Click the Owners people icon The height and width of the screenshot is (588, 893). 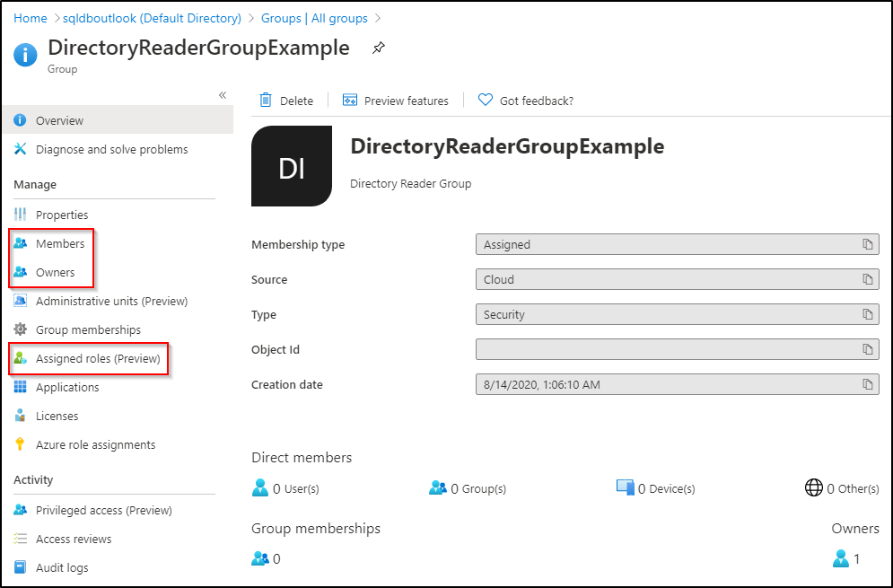[20, 272]
